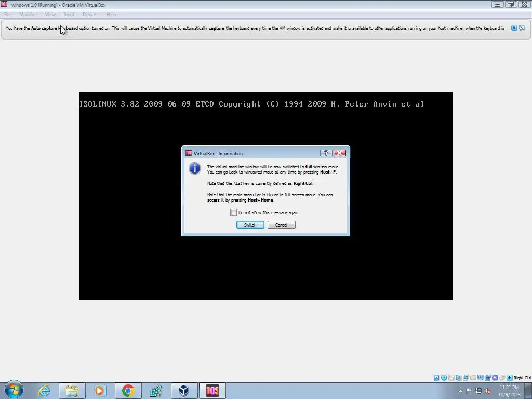
Task: Click the Show desktop strip by the clock
Action: [x=528, y=391]
